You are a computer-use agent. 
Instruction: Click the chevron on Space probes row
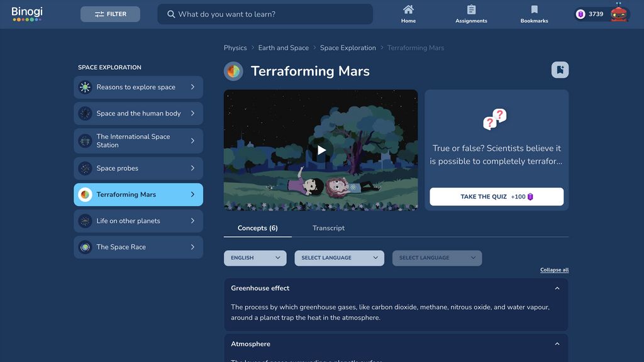192,168
